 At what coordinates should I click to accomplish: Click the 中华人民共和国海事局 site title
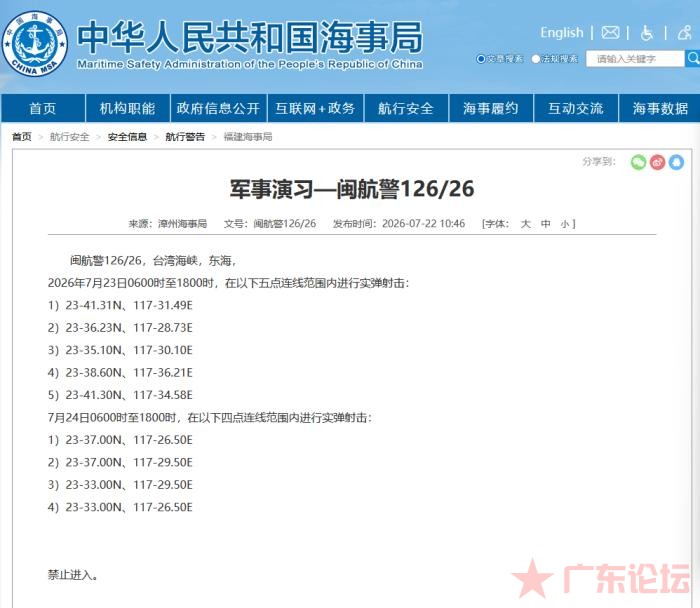click(x=250, y=37)
